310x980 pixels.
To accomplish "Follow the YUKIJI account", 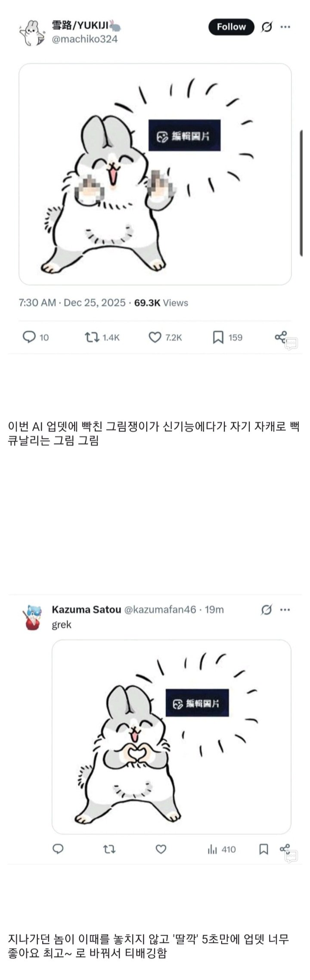I will tap(231, 26).
